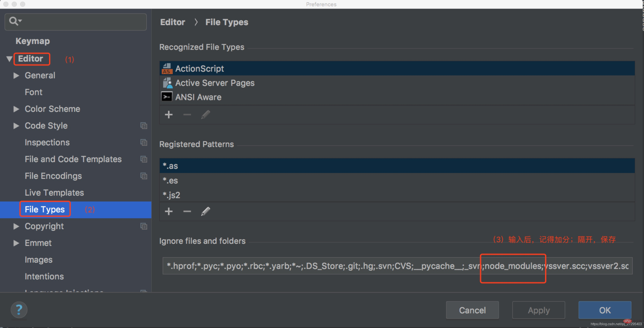The height and width of the screenshot is (328, 644).
Task: Click project-level icon beside Code Style
Action: (144, 126)
